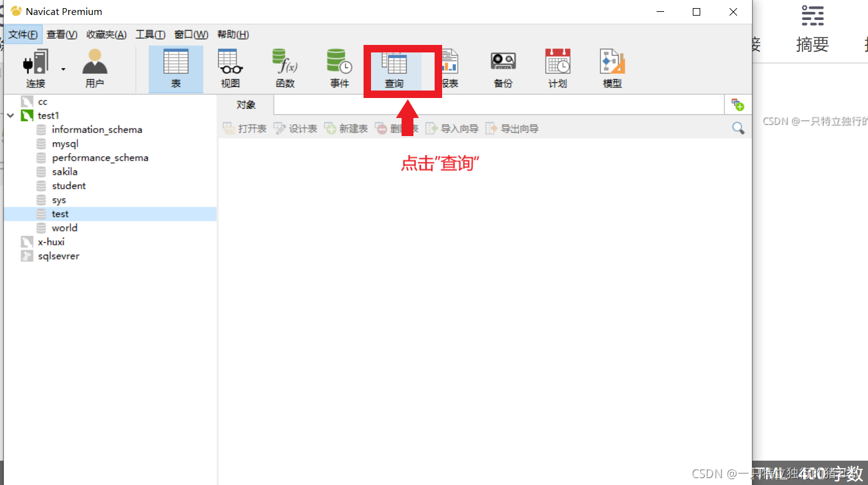
Task: Open the Model (模型) toolbar icon
Action: (x=612, y=69)
